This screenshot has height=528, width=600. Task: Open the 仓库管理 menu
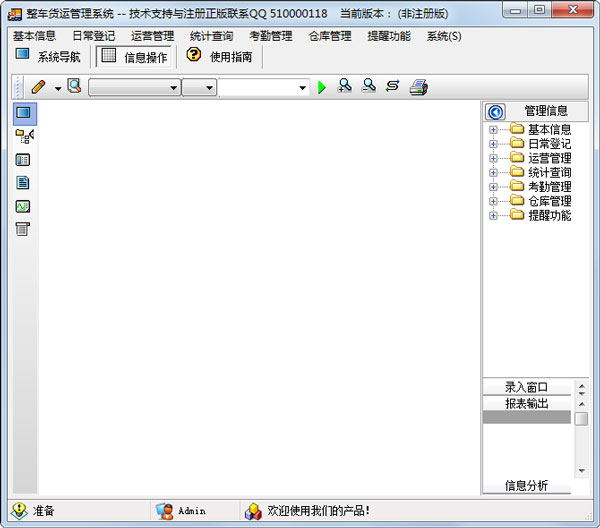click(330, 36)
